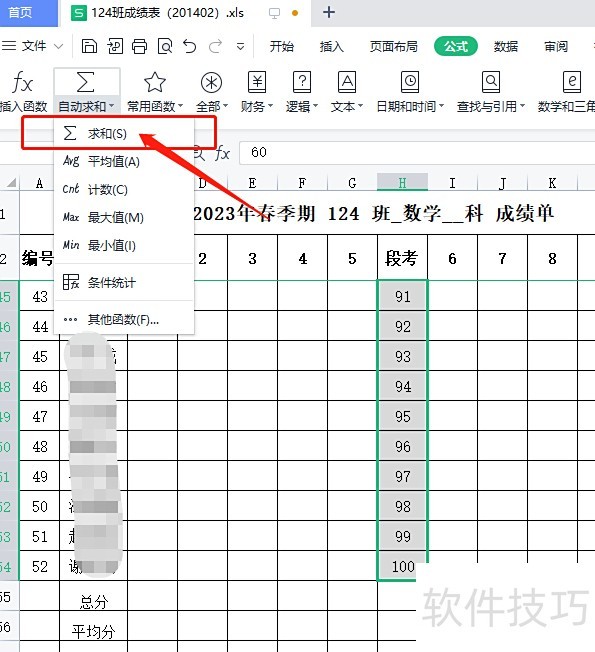Expand the quick access toolbar customize arrow
This screenshot has width=595, height=652.
point(240,46)
